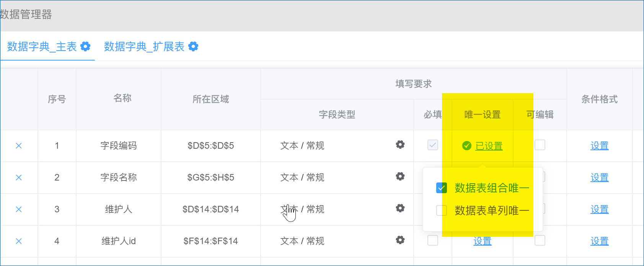This screenshot has width=644, height=266.
Task: Click green check icon beside 已设置
Action: pyautogui.click(x=467, y=146)
